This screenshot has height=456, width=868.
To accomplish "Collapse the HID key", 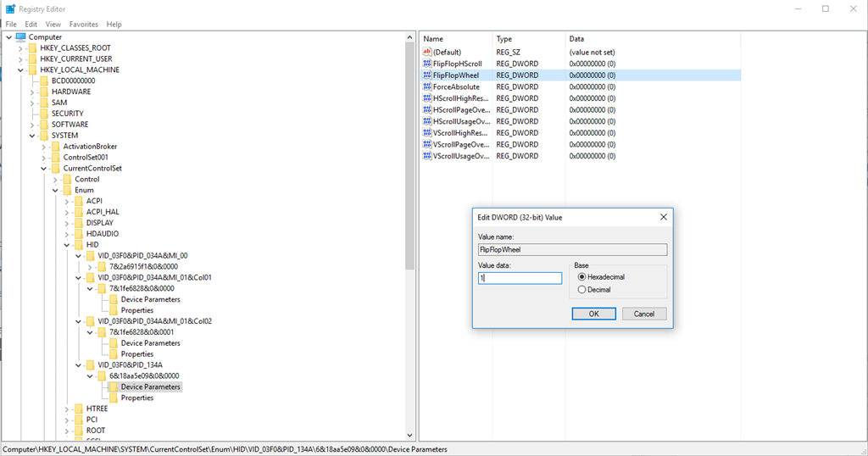I will pyautogui.click(x=67, y=245).
